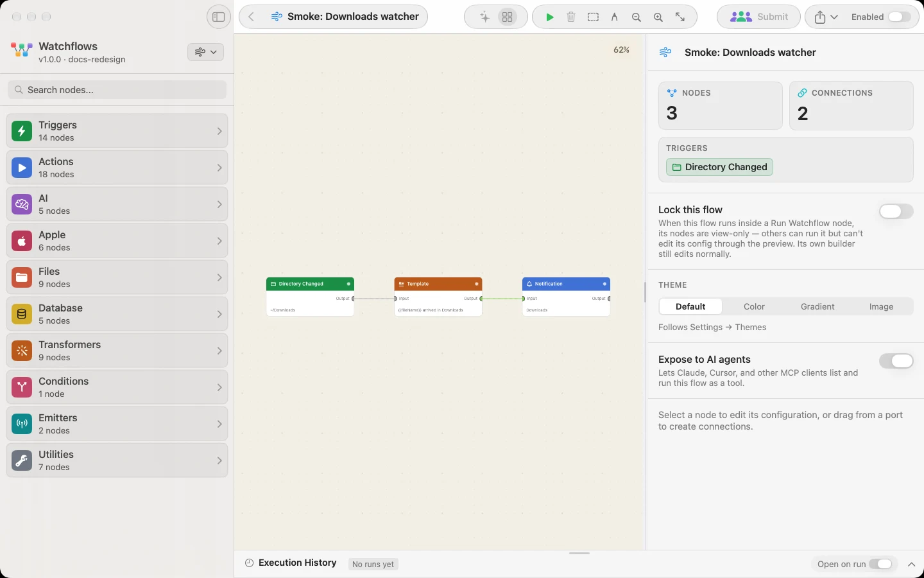The image size is (924, 578).
Task: Select the Gradient theme tab
Action: click(x=817, y=306)
